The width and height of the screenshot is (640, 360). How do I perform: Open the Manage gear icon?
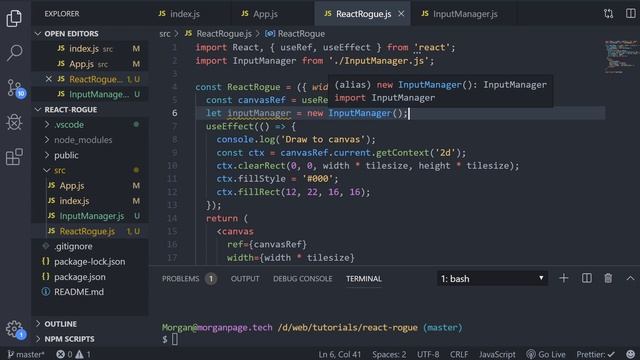[x=15, y=329]
